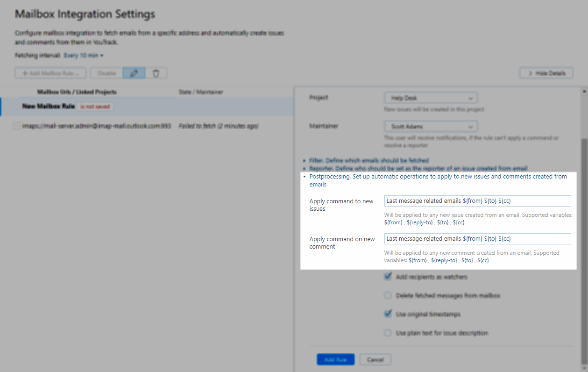The height and width of the screenshot is (372, 588).
Task: Click the Apply command to new issues field
Action: 477,201
